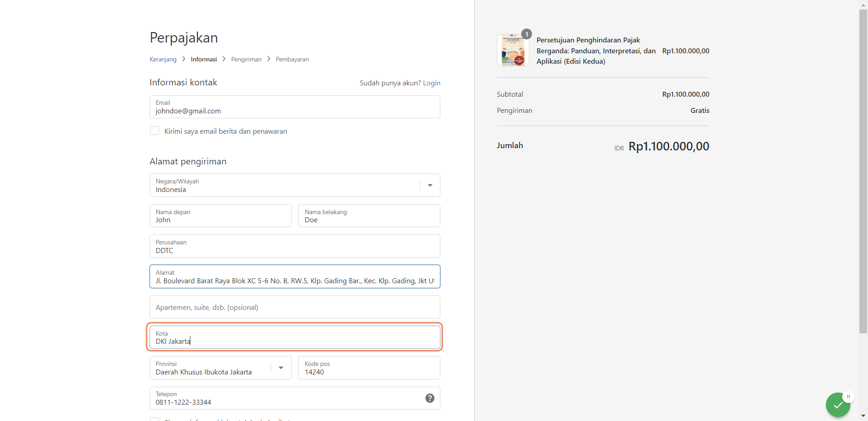Click the scrollbar down arrow
The height and width of the screenshot is (421, 868).
[x=863, y=416]
